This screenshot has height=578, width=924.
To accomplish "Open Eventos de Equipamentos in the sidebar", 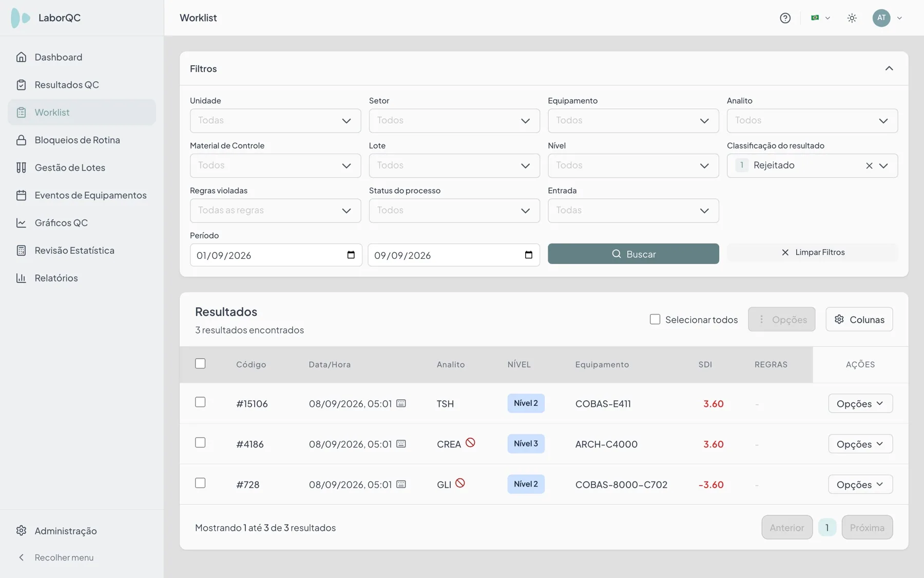I will [82, 195].
